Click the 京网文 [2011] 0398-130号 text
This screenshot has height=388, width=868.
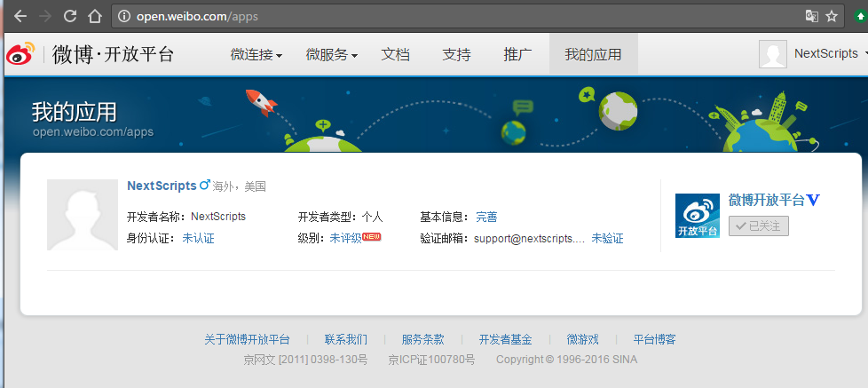click(x=305, y=360)
